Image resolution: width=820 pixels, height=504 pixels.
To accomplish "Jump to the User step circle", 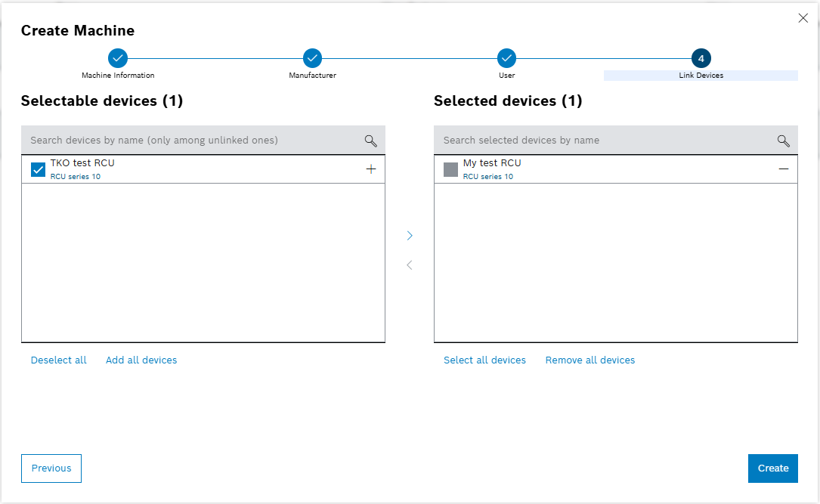I will pyautogui.click(x=506, y=58).
